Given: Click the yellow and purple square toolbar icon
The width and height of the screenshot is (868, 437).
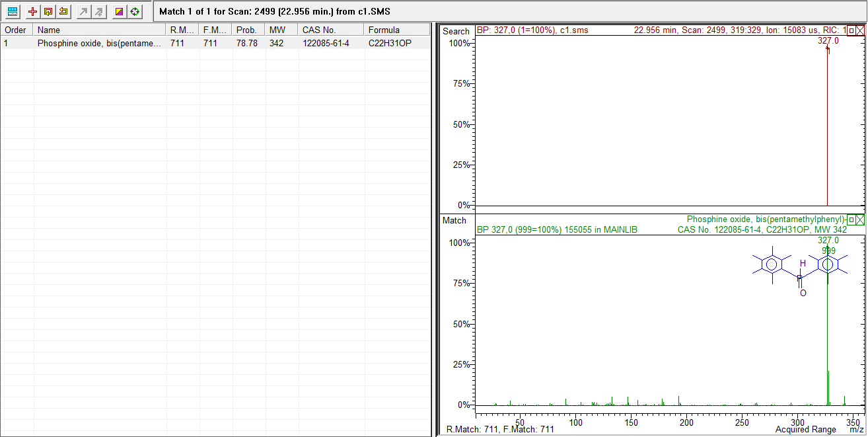Looking at the screenshot, I should click(119, 11).
